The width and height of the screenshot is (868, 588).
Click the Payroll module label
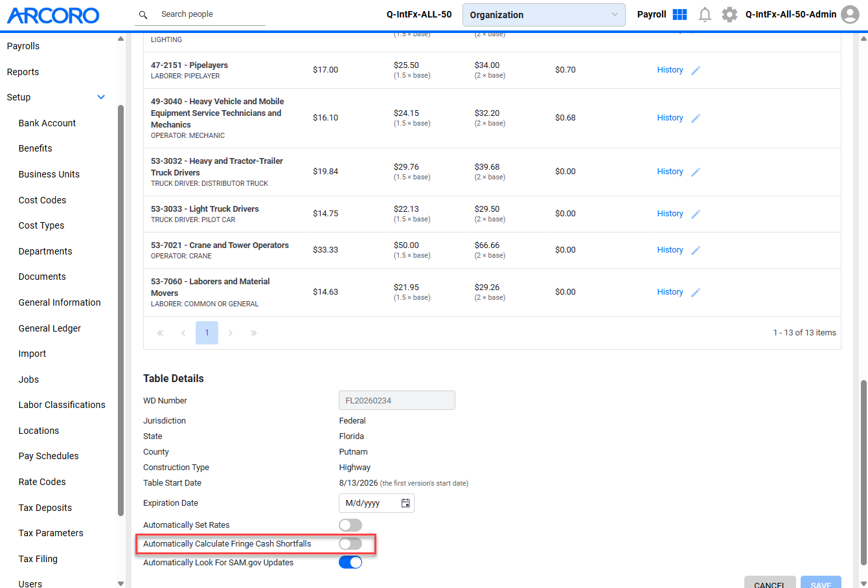coord(652,14)
